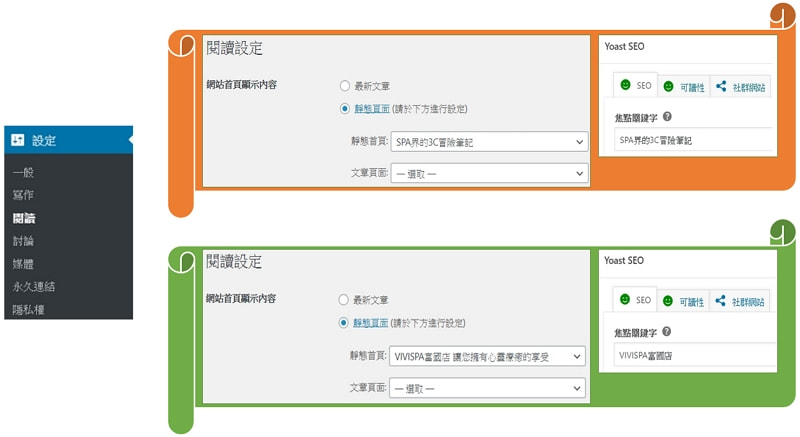This screenshot has height=437, width=800.
Task: Click the 網站首頁顯示內容 label in green panel
Action: (x=241, y=298)
